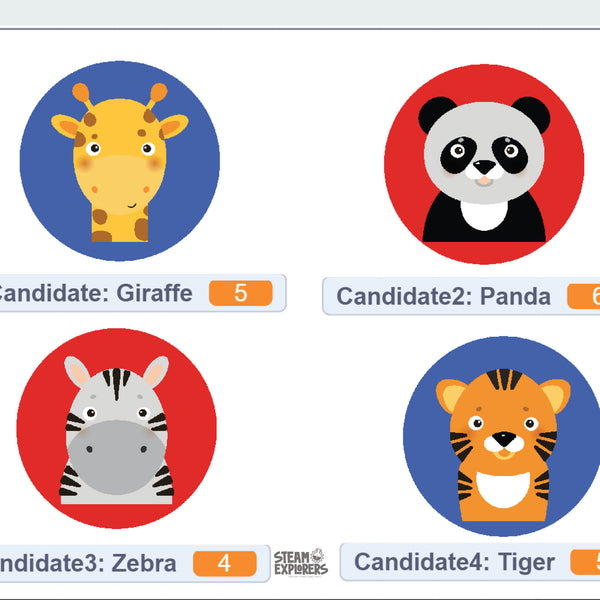Select the Candidate3: Zebra variable label
This screenshot has width=600, height=600.
point(90,563)
